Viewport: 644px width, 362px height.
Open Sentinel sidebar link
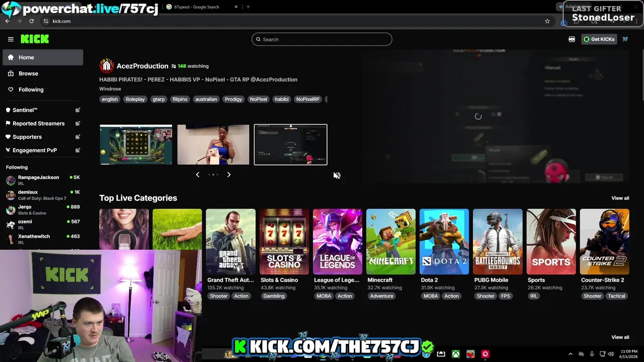click(25, 110)
